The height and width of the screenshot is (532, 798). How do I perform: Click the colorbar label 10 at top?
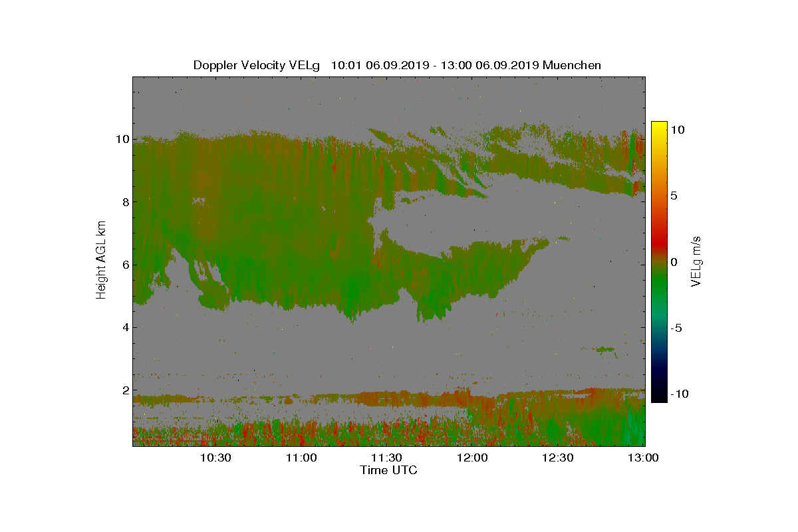point(678,130)
